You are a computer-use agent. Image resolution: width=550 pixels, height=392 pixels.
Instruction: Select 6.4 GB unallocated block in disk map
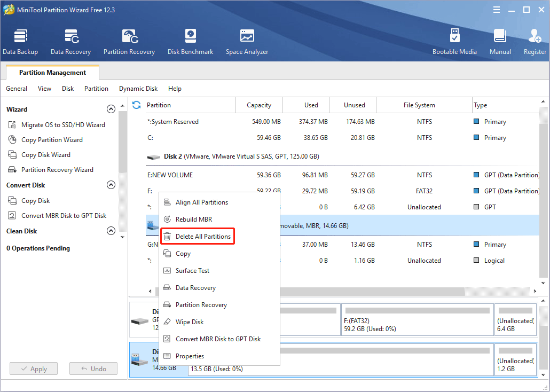(x=516, y=320)
